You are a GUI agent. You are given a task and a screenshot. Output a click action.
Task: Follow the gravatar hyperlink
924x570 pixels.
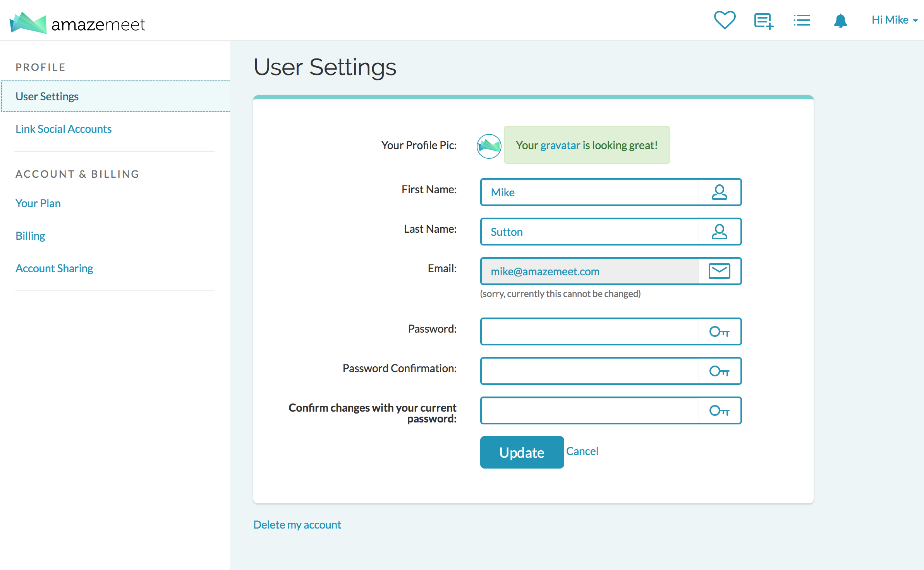click(560, 145)
